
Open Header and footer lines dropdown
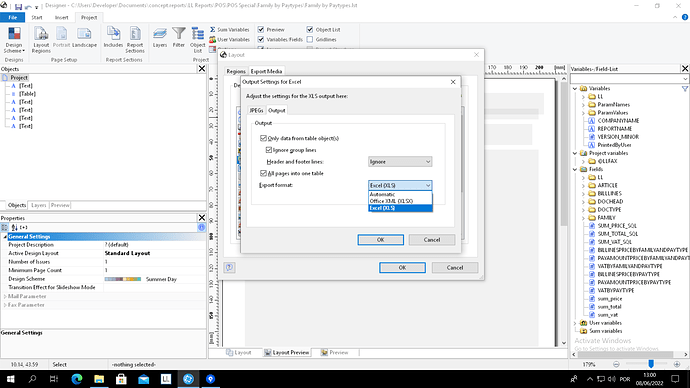(400, 162)
